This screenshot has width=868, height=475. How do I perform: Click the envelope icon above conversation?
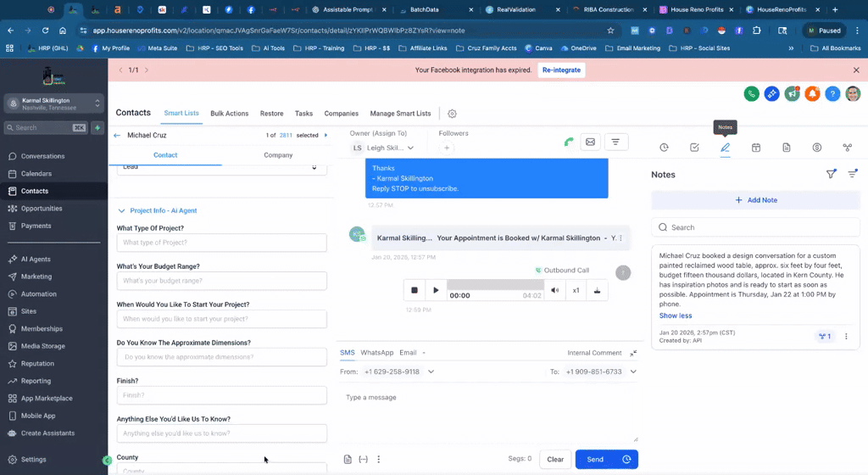[590, 142]
